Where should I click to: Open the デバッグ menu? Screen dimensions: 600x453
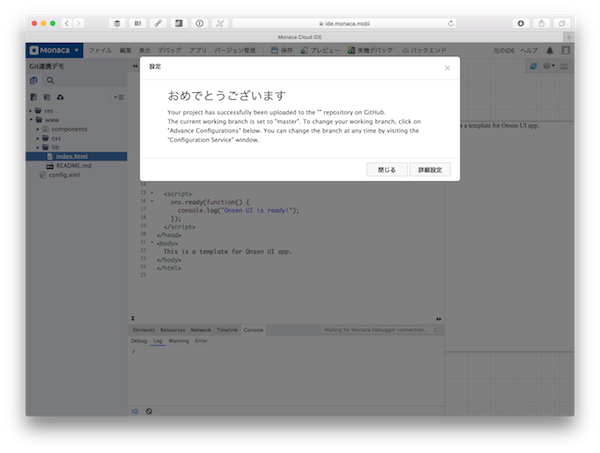[x=170, y=50]
